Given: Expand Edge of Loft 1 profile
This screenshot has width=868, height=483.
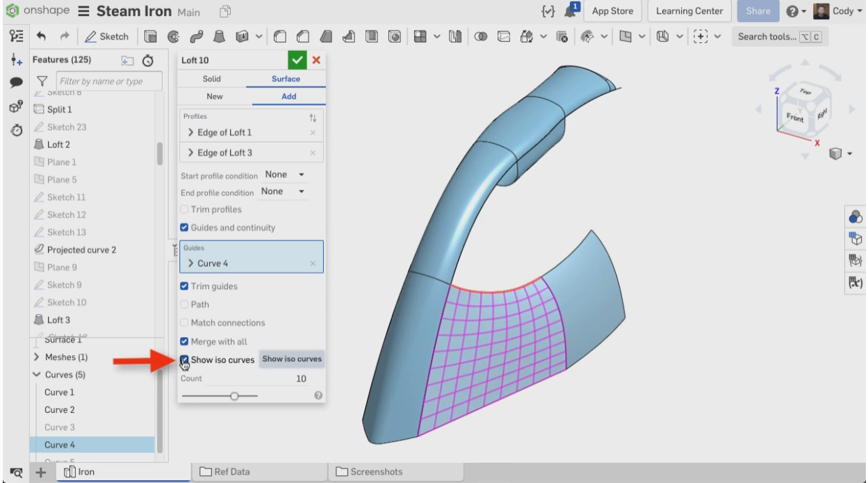Looking at the screenshot, I should click(x=191, y=133).
